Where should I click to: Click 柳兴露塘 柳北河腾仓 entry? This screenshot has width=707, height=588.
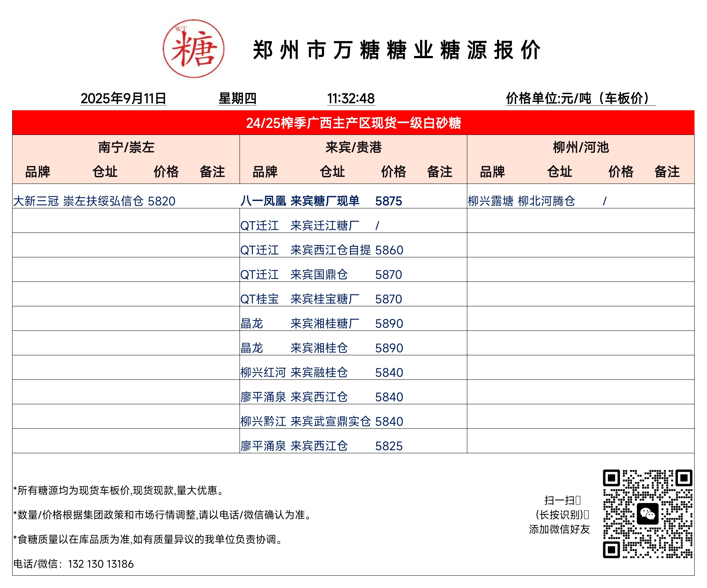(521, 201)
